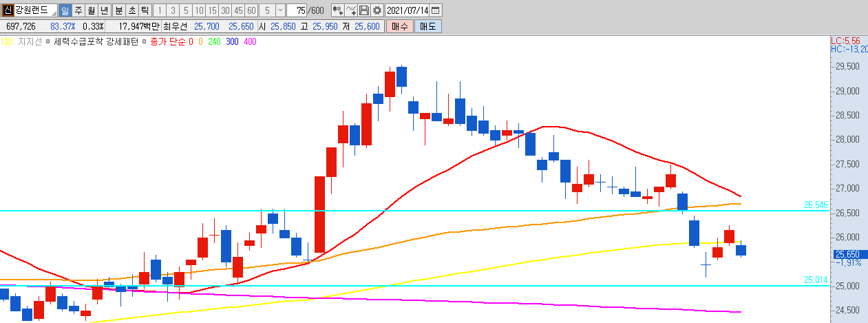Click the add indicator chart icon
Viewport: 868px width, 323px height.
pyautogui.click(x=337, y=10)
